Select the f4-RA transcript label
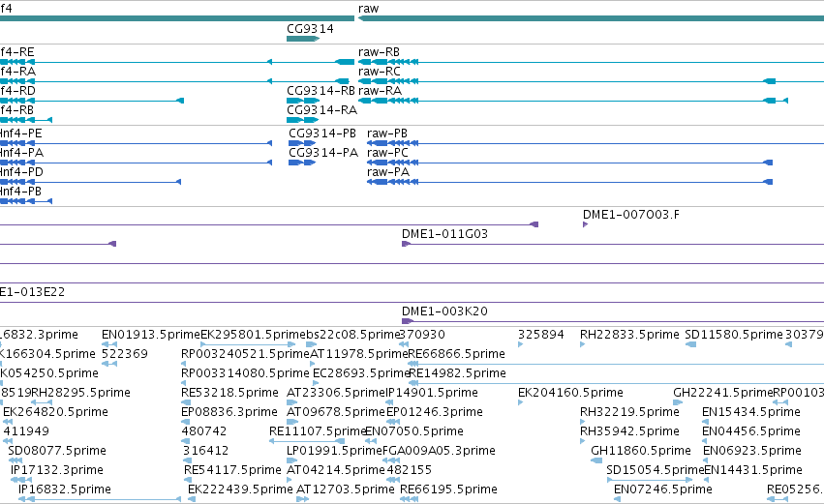Viewport: 824px width, 504px height. click(x=17, y=72)
